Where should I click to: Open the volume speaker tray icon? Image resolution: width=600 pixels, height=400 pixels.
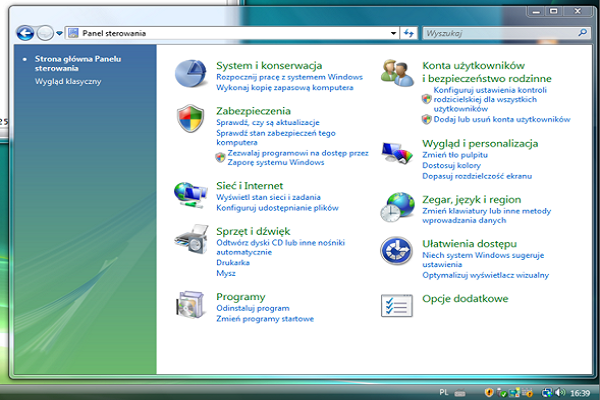pos(560,392)
